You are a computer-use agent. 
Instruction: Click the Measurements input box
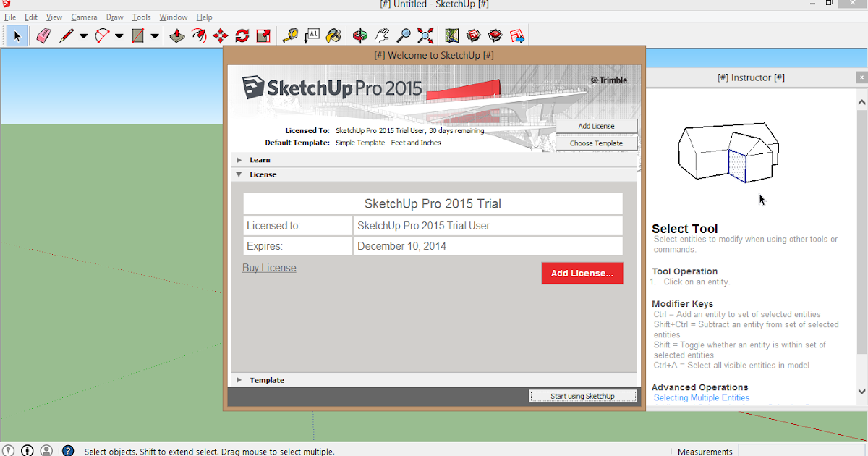pos(802,451)
